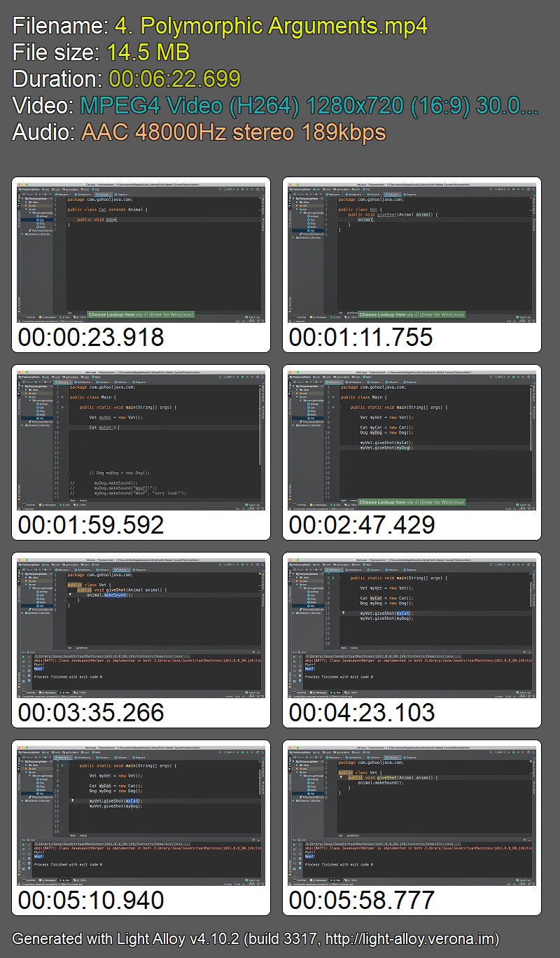Select the timestamp text 00:03:35.266
Screen dimensions: 560x958
tap(91, 713)
